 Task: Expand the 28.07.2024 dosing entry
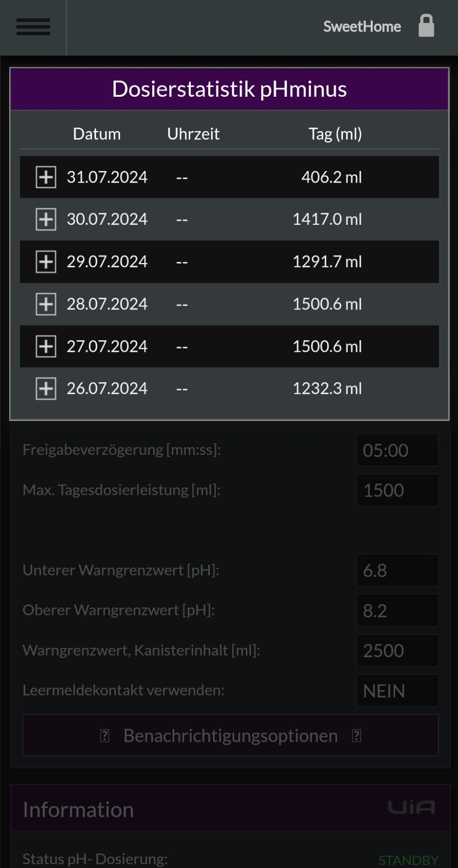point(46,304)
